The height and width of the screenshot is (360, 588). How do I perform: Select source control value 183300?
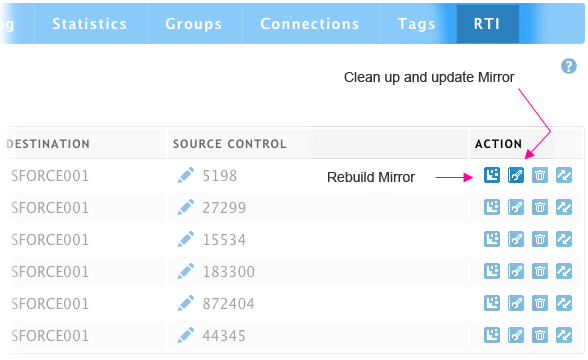[x=229, y=272]
